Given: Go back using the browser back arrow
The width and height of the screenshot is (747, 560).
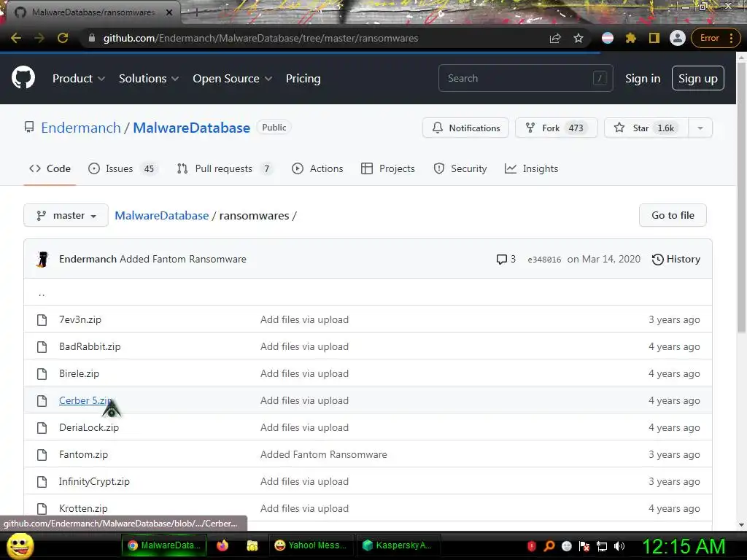Looking at the screenshot, I should 16,38.
